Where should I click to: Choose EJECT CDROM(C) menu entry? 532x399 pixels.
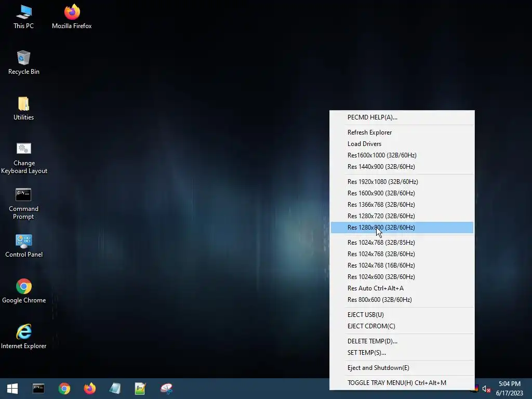point(402,326)
